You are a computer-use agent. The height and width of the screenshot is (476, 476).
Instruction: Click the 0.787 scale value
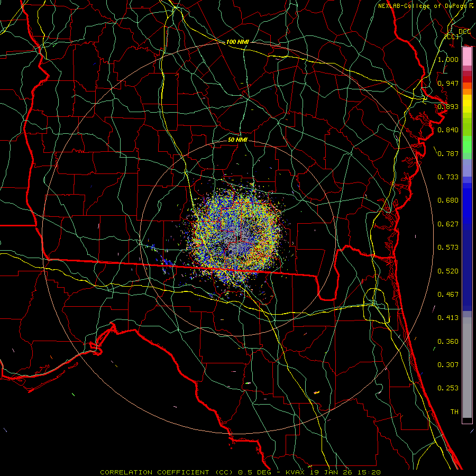[448, 153]
